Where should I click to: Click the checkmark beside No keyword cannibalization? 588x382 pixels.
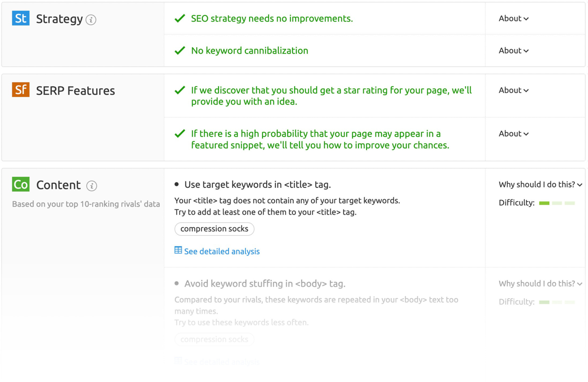(x=180, y=50)
